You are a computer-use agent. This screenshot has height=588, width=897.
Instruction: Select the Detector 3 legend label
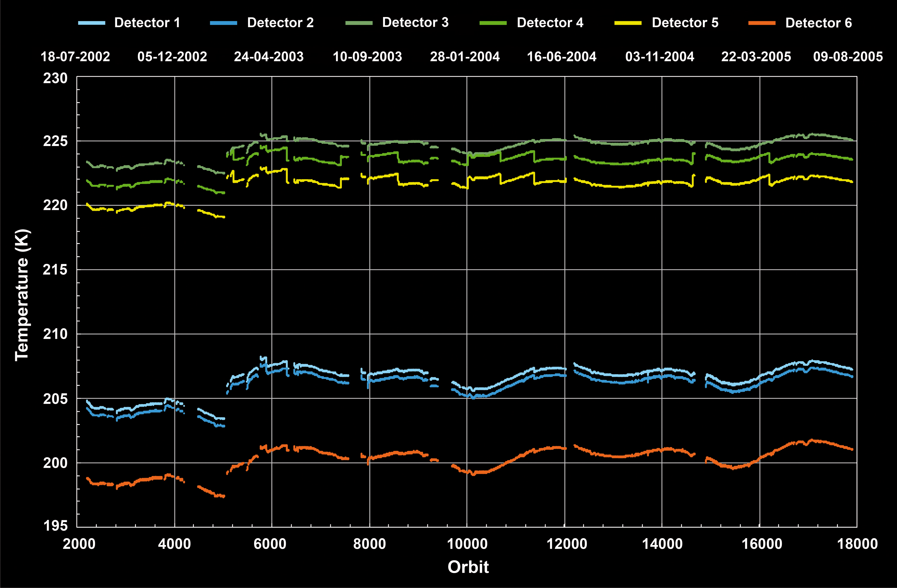click(415, 23)
